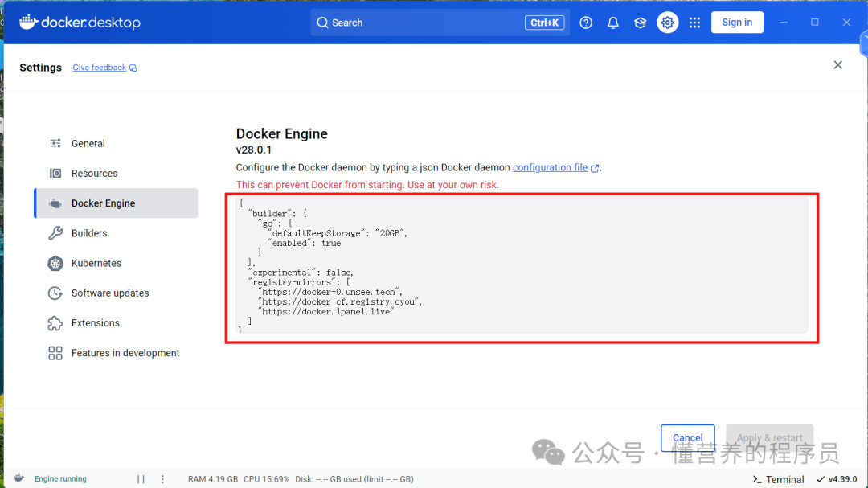Viewport: 868px width, 488px height.
Task: Click the Settings heading text
Action: pos(40,68)
